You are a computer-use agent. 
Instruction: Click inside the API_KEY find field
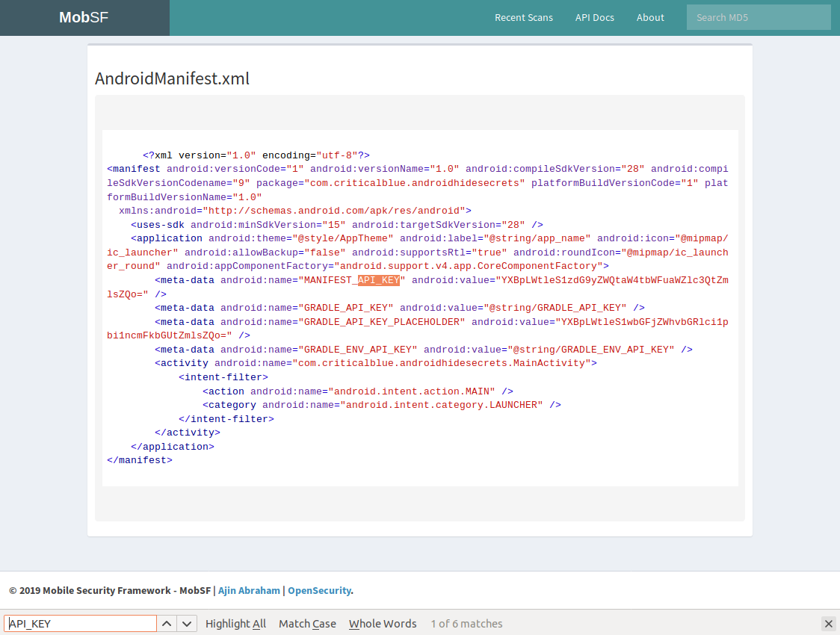[x=79, y=622]
